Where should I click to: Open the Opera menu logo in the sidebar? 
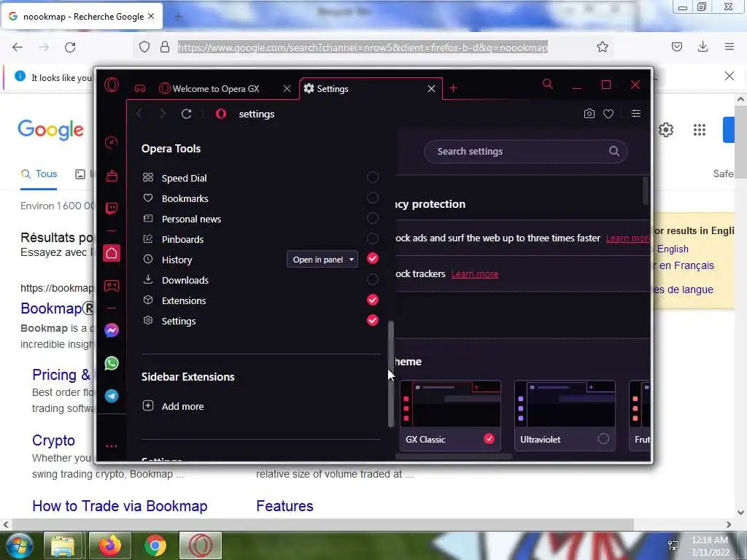tap(112, 85)
